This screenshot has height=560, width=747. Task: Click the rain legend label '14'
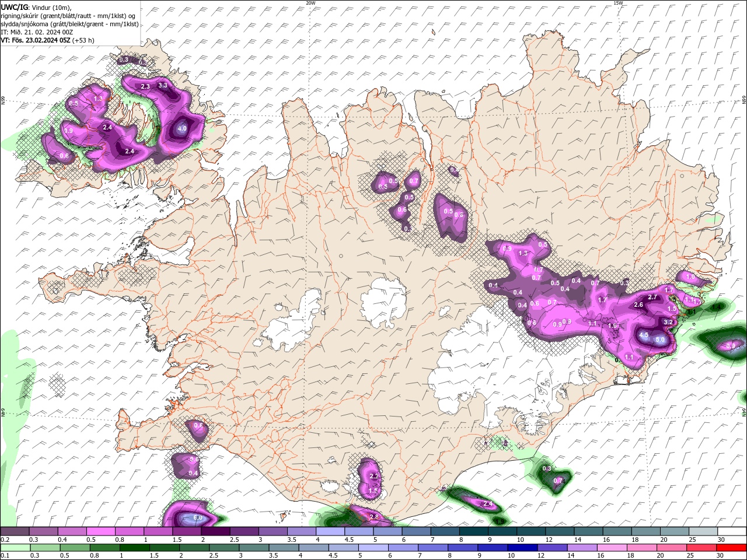click(x=571, y=555)
